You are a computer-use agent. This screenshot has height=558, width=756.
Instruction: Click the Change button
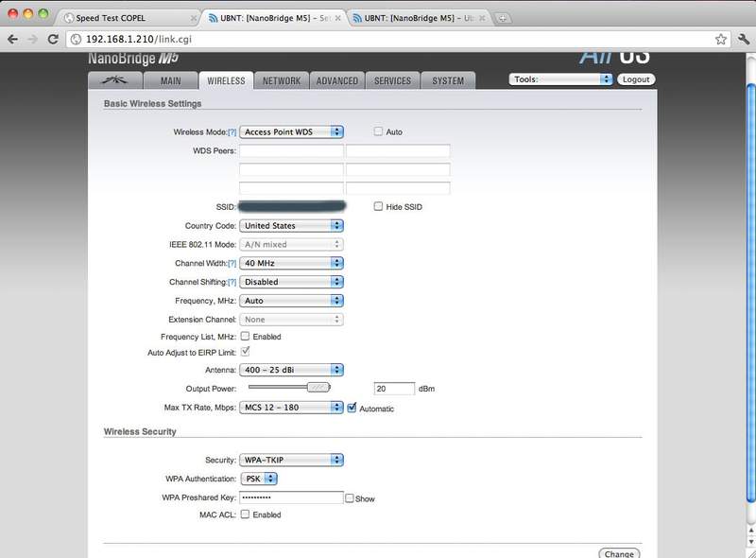(x=619, y=553)
